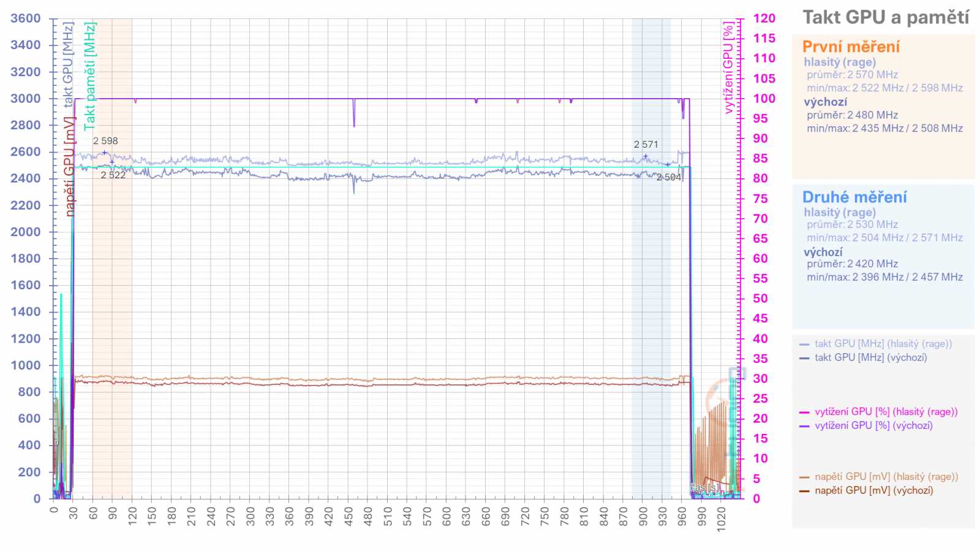Click 'min/max: 2 522 MHz / 2 598 MHz' line
This screenshot has height=551, width=980.
click(x=884, y=88)
